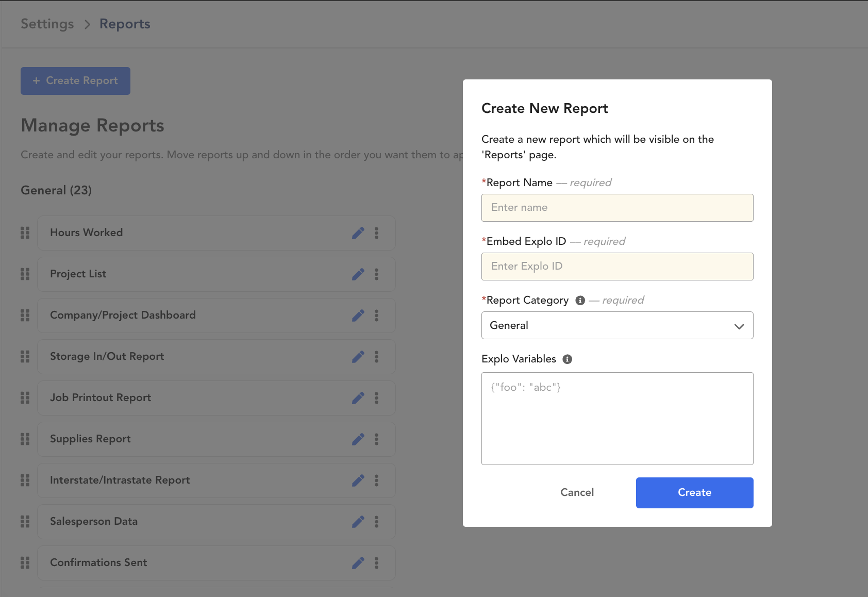The width and height of the screenshot is (868, 597).
Task: Cancel the Create New Report dialog
Action: (x=577, y=493)
